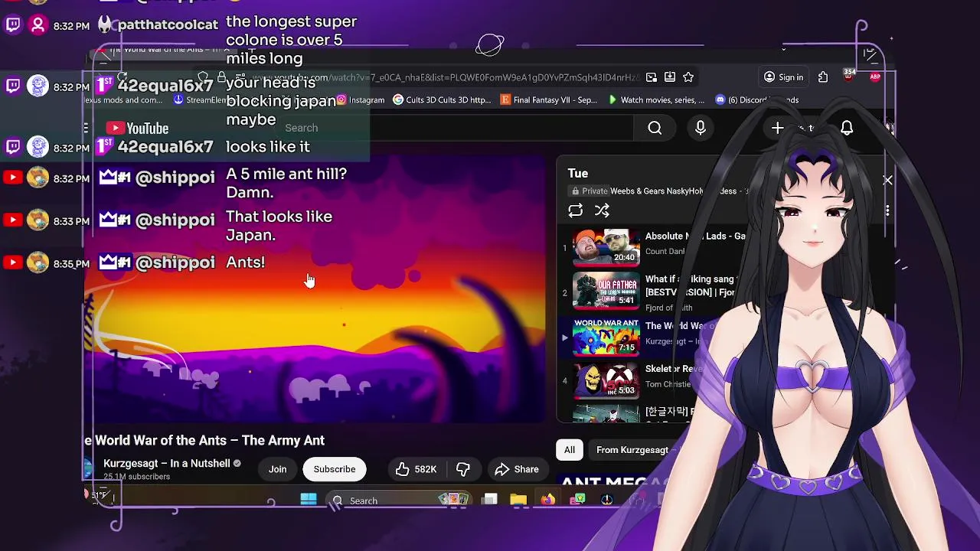
Task: Click the YouTube logo in the header
Action: pos(138,129)
